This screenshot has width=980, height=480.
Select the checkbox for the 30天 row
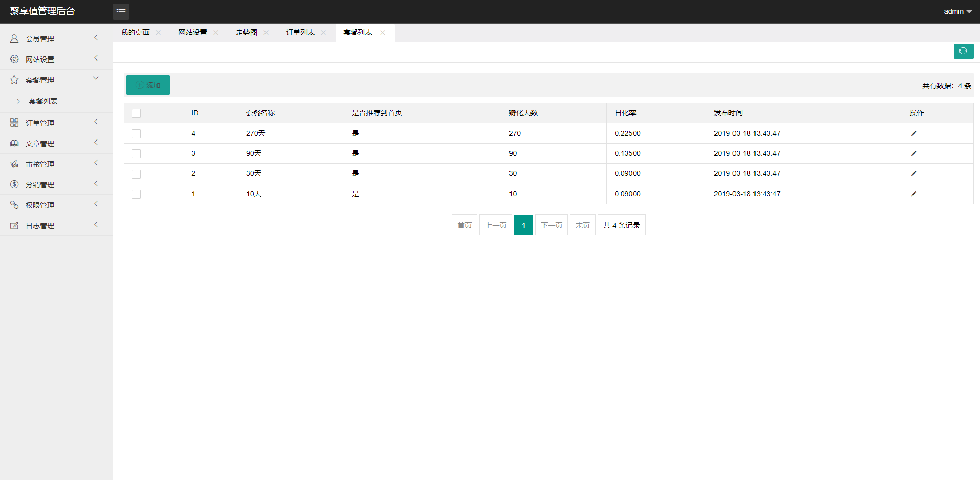pos(136,174)
